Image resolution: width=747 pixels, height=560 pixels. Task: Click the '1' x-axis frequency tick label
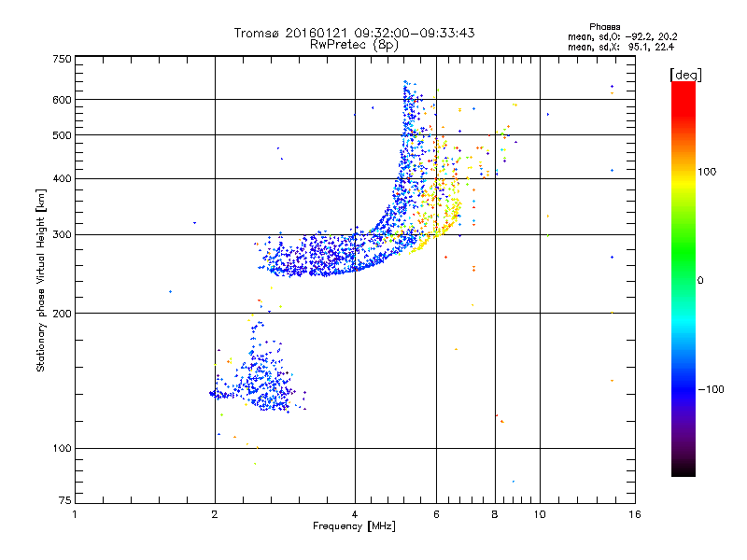(x=75, y=514)
